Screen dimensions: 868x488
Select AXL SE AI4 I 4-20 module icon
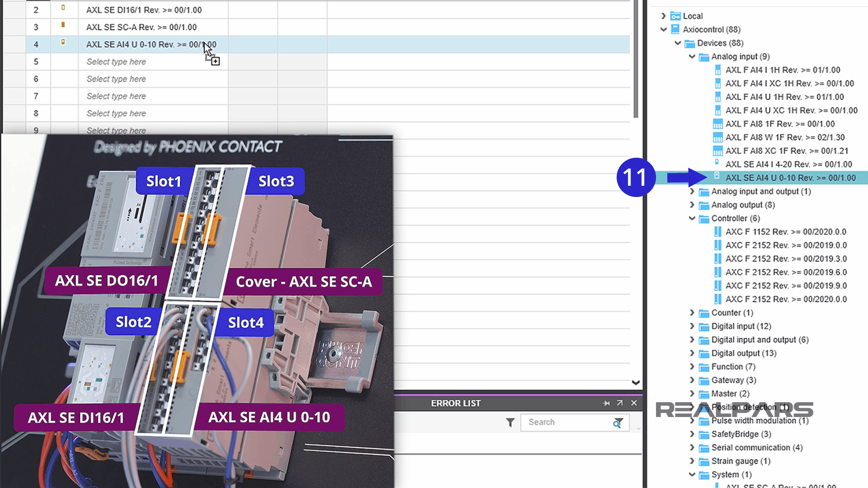pos(717,162)
